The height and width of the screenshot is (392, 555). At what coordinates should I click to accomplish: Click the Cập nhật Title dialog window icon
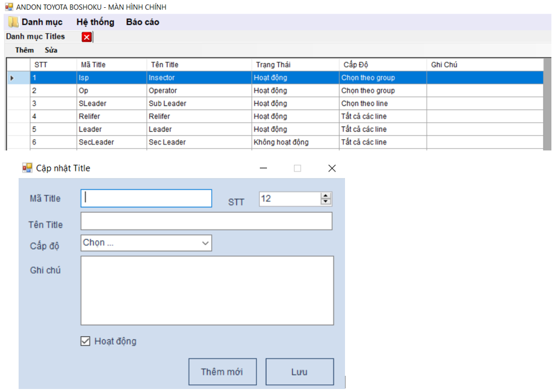coord(27,168)
